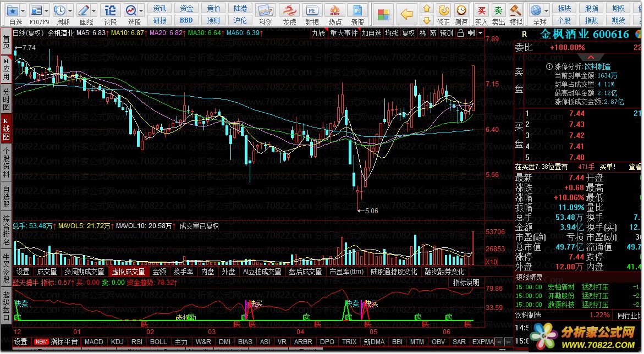Expand the 全球 dropdown arrow
The height and width of the screenshot is (354, 644).
point(546,10)
